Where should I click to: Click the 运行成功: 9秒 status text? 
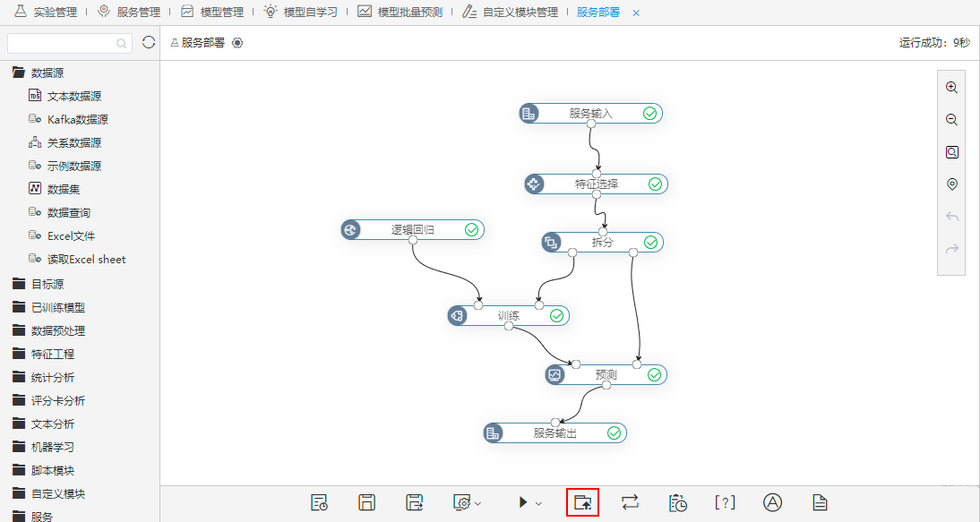tap(934, 42)
